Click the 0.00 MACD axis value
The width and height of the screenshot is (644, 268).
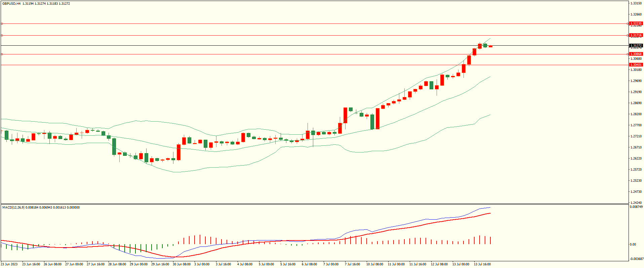point(633,244)
